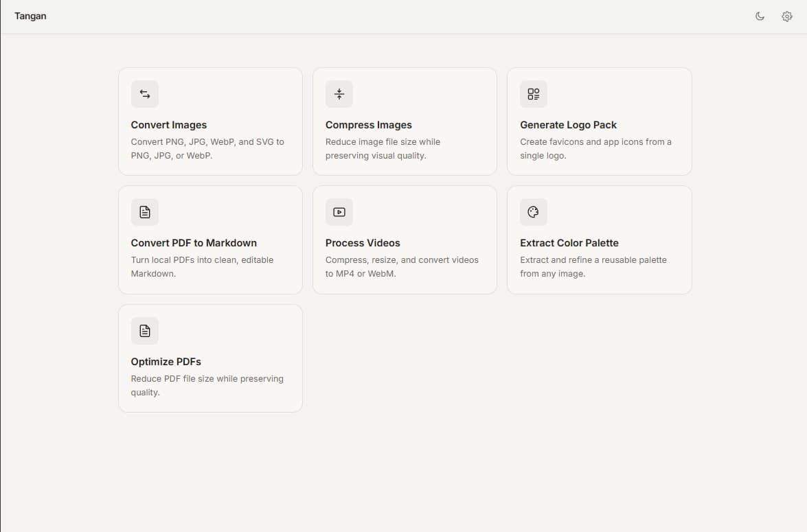
Task: Select the Process Videos title
Action: pos(363,243)
